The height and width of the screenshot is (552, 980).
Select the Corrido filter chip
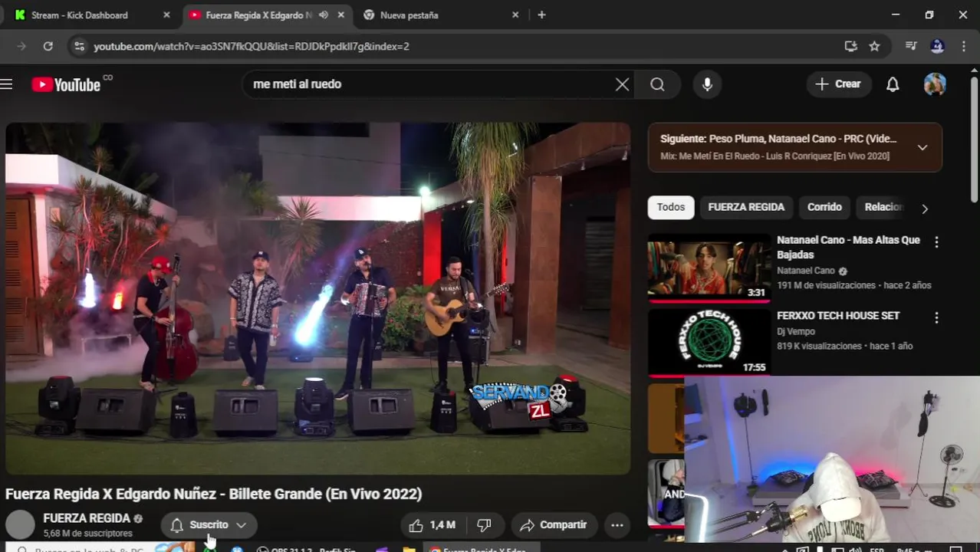coord(824,207)
